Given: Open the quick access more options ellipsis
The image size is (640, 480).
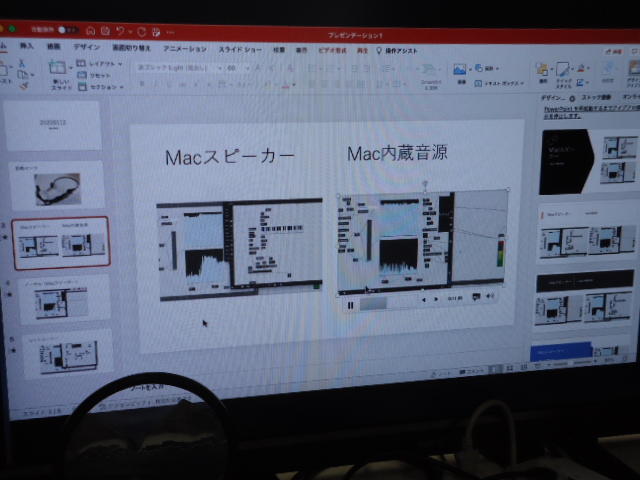Looking at the screenshot, I should click(x=171, y=32).
